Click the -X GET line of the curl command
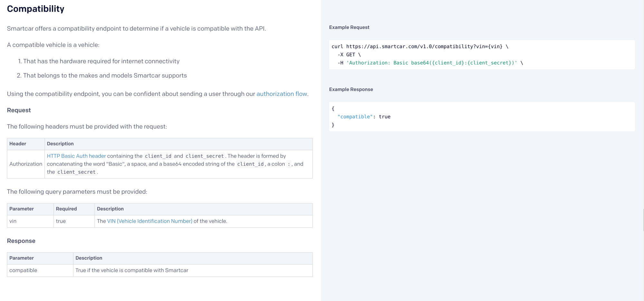The height and width of the screenshot is (301, 644). click(349, 55)
